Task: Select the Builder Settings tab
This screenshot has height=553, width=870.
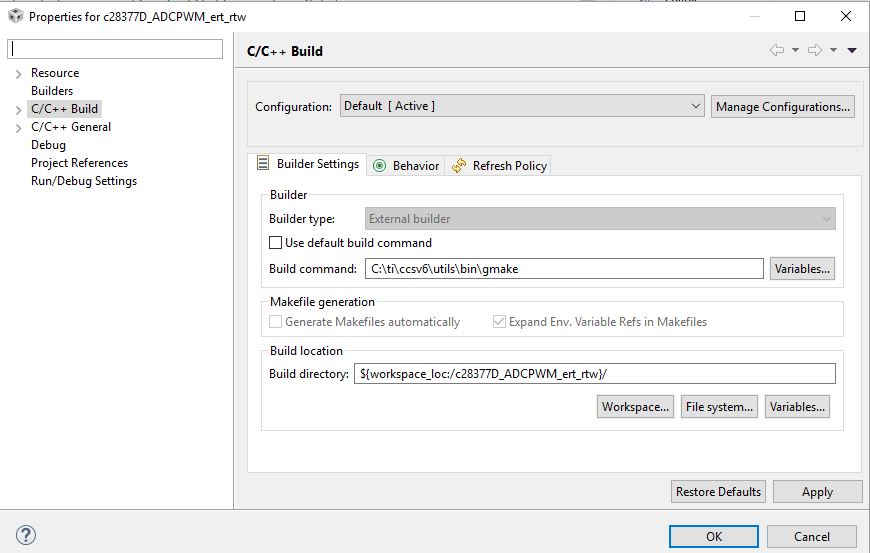Action: pos(308,164)
